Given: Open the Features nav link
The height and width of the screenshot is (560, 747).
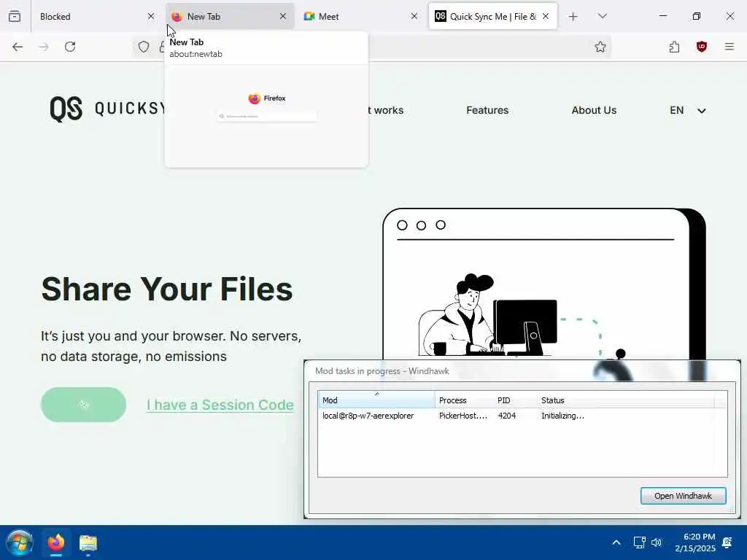Looking at the screenshot, I should 487,110.
